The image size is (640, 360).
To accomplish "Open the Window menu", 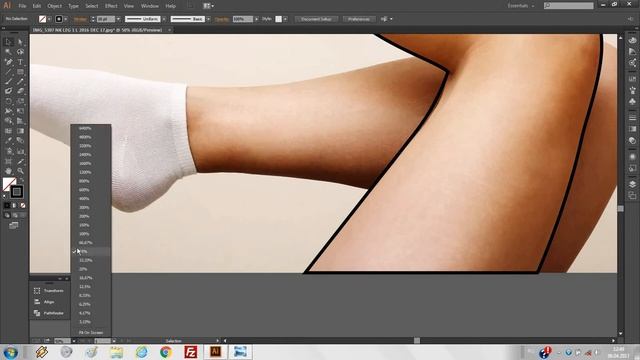I will click(149, 6).
